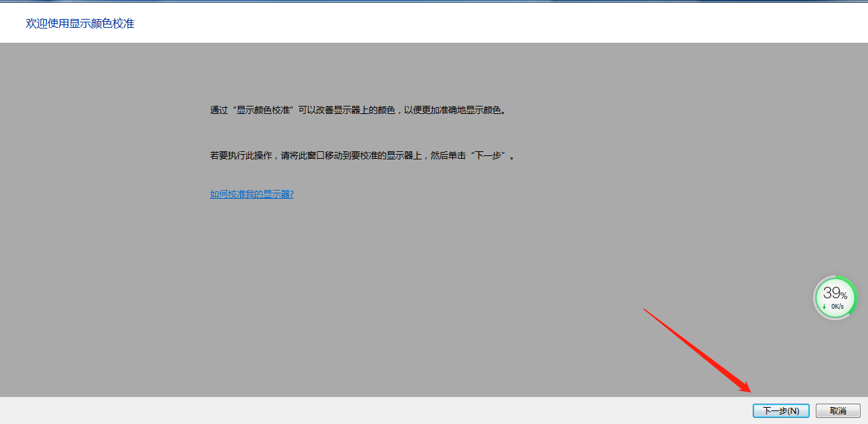Select the 0K/s speed indicator
The image size is (868, 424).
coord(837,306)
